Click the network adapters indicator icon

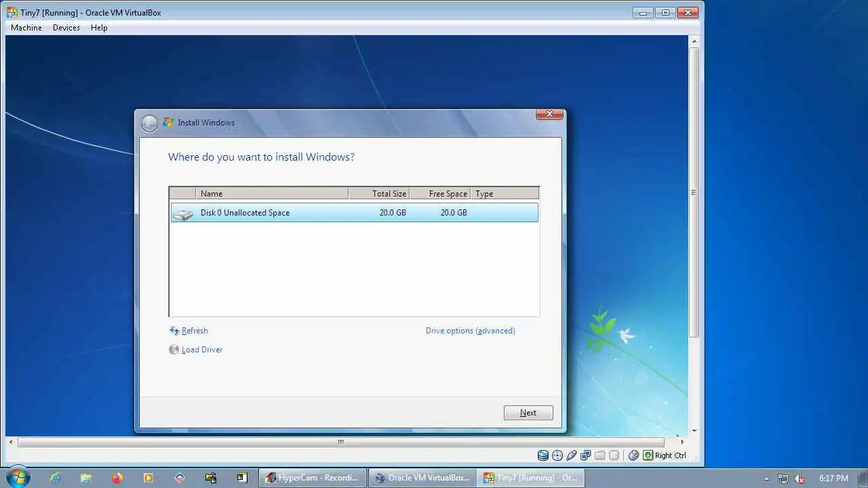click(x=585, y=455)
